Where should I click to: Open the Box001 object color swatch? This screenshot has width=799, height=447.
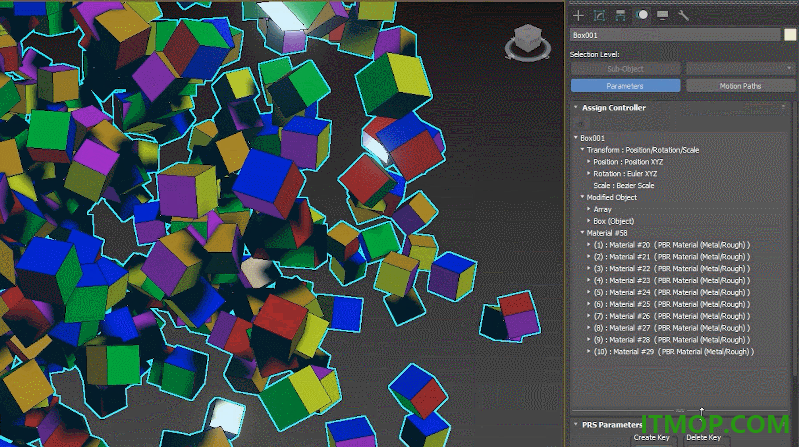click(790, 35)
